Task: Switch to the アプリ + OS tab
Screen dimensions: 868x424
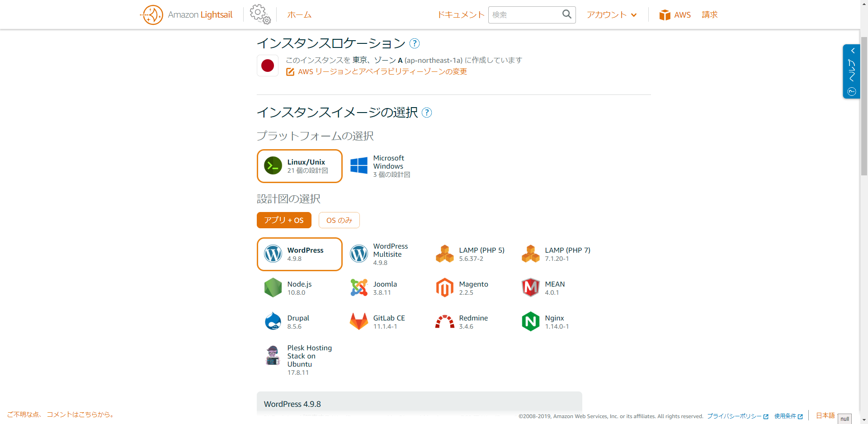Action: (284, 220)
